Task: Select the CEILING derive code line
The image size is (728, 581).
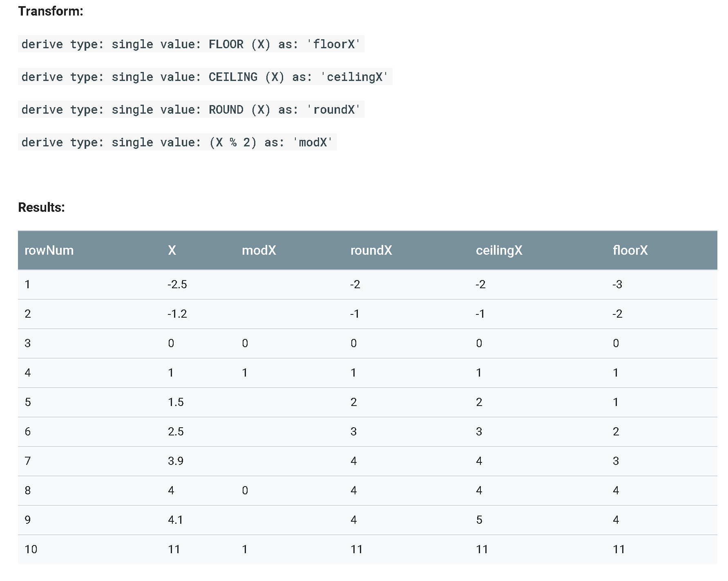Action: (x=205, y=77)
